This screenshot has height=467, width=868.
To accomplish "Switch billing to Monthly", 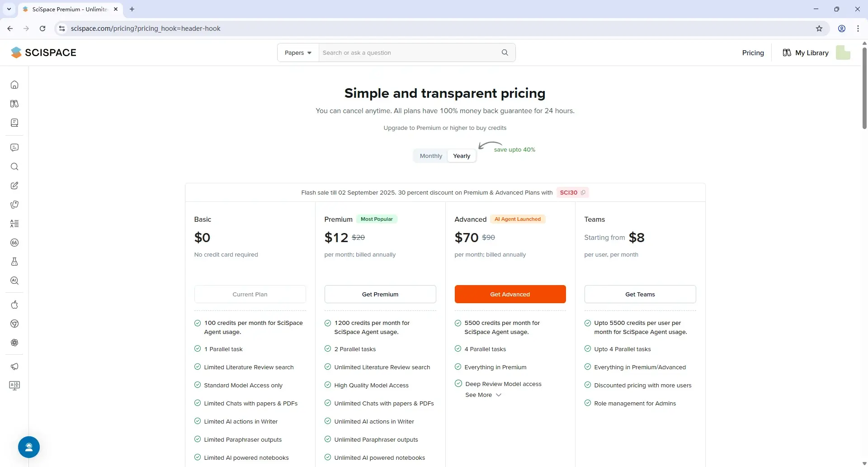I will coord(431,156).
